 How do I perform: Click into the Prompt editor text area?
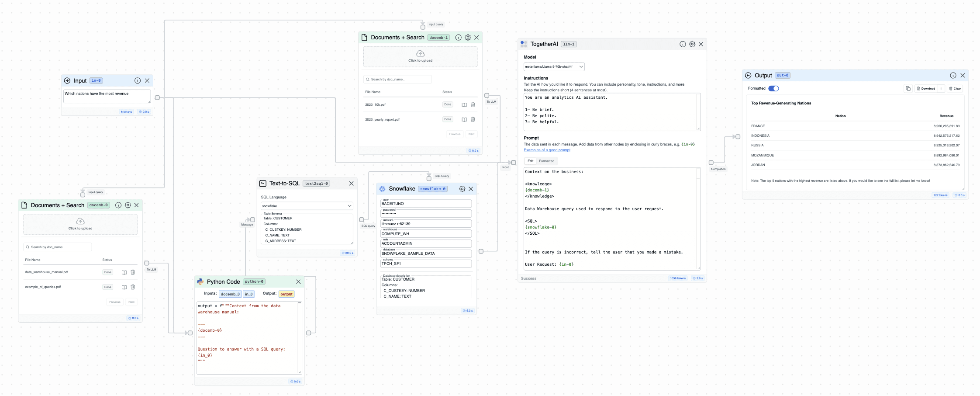pyautogui.click(x=612, y=219)
